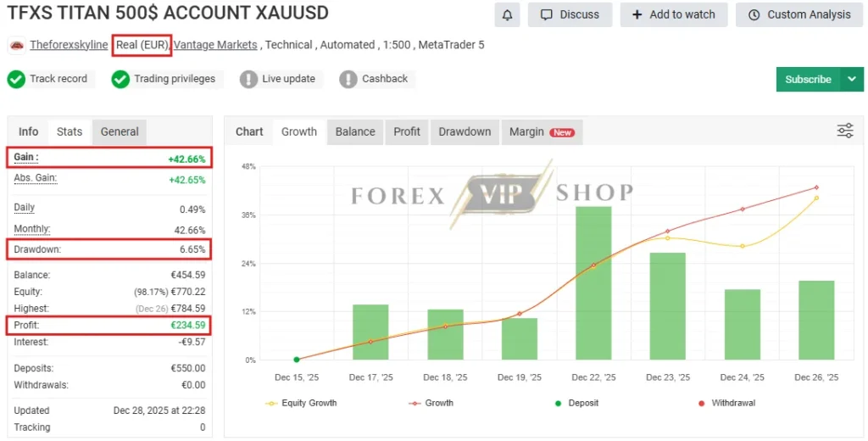This screenshot has width=868, height=441.
Task: Click the Abs. Gain label
Action: tap(36, 178)
